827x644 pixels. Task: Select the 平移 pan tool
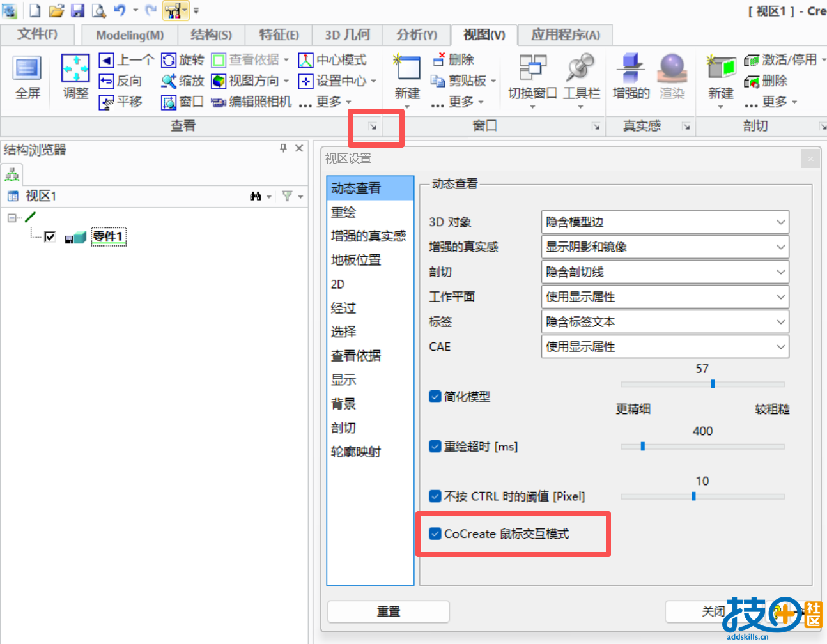[120, 102]
